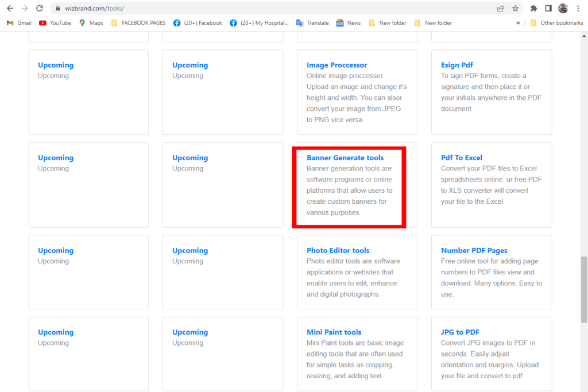Click the vertical page scrollbar thumb
The image size is (588, 392).
[x=584, y=290]
